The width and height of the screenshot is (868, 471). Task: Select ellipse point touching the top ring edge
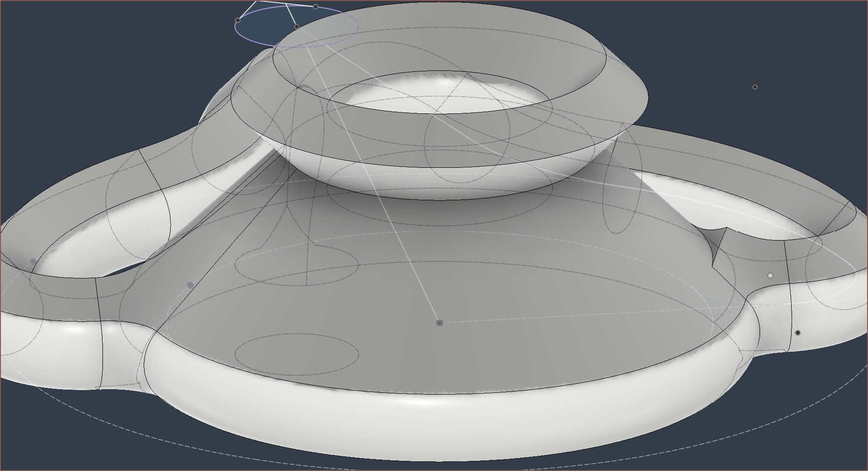click(297, 27)
